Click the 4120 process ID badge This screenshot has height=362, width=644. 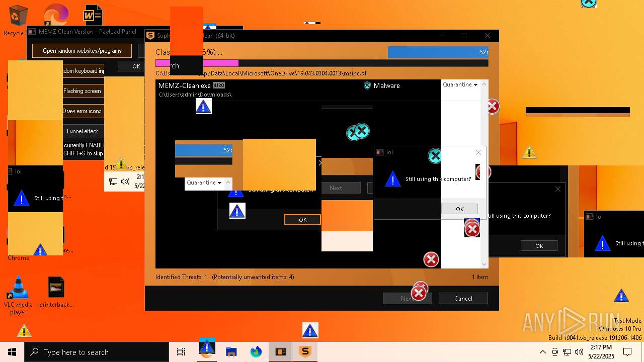pyautogui.click(x=218, y=85)
